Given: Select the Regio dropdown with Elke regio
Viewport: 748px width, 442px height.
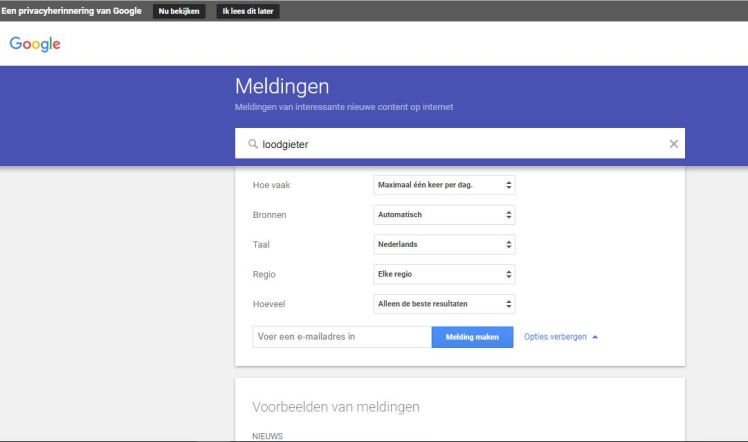Looking at the screenshot, I should click(x=443, y=273).
